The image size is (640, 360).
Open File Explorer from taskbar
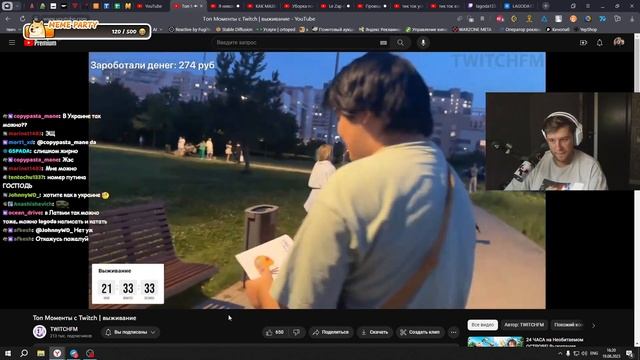click(x=41, y=353)
